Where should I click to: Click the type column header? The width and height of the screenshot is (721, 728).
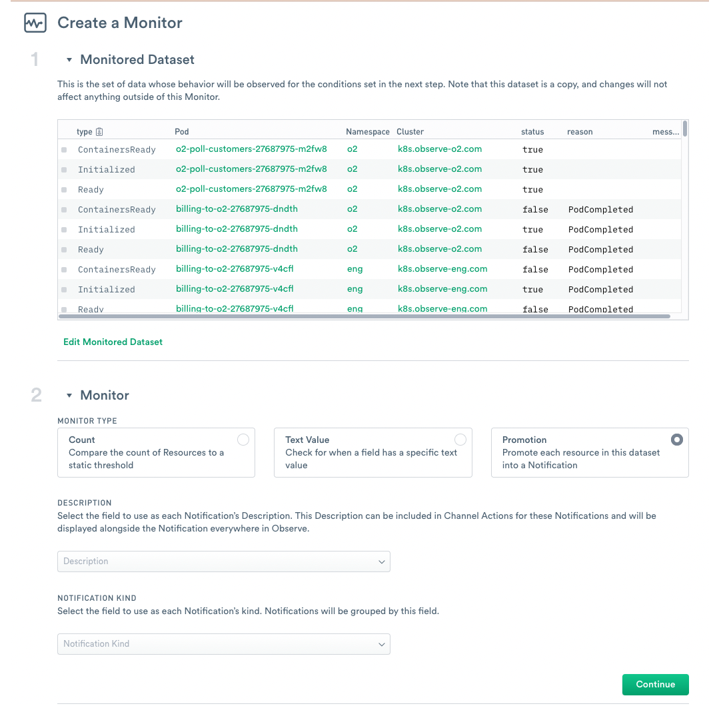[x=85, y=132]
